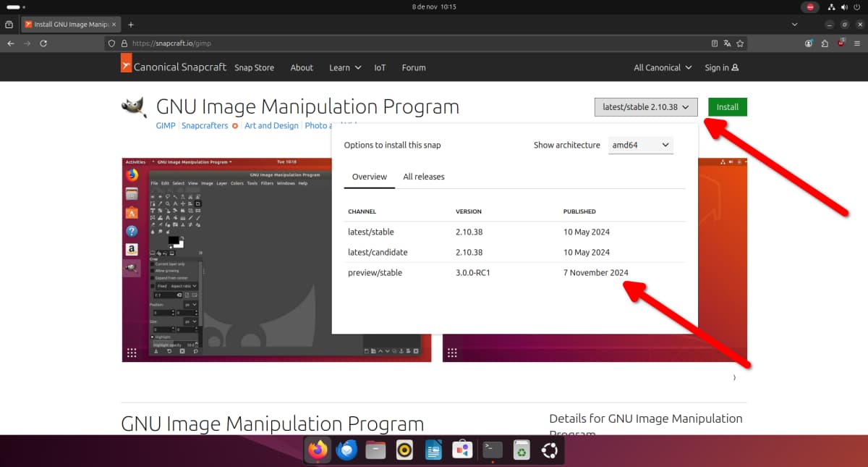
Task: Open the clock showing 8 de nov 10:15
Action: [x=434, y=7]
